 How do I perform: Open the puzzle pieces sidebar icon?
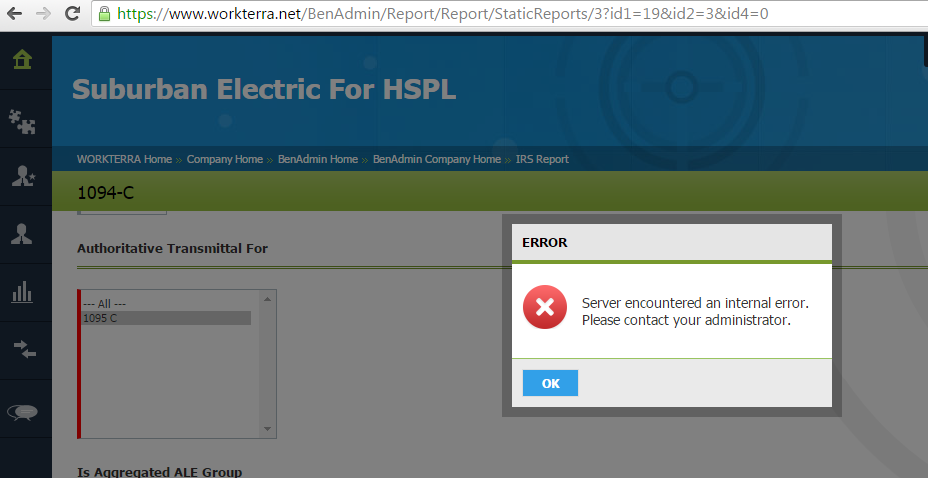pos(22,120)
